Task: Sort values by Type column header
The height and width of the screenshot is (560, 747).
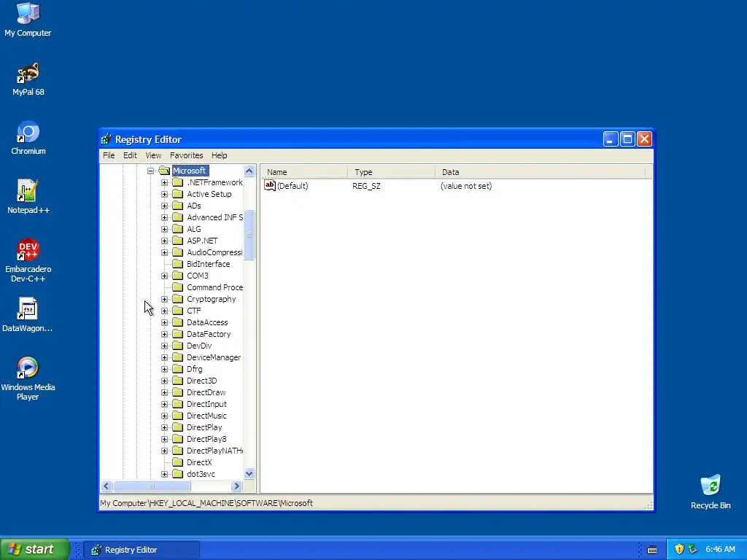Action: click(x=392, y=172)
